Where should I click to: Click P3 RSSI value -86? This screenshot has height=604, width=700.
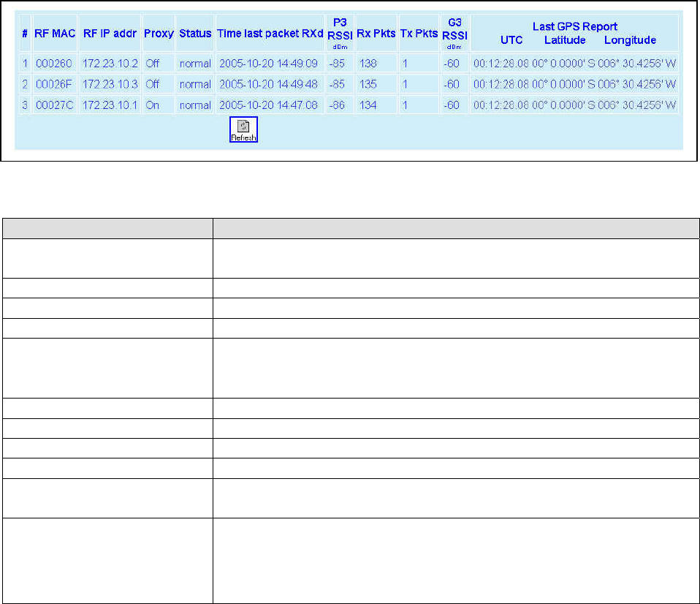337,105
